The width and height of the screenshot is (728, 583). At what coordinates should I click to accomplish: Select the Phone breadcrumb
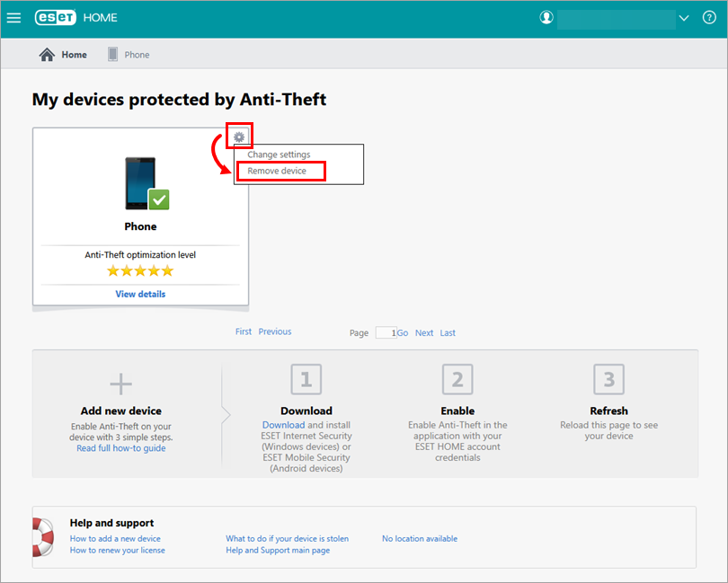[129, 55]
